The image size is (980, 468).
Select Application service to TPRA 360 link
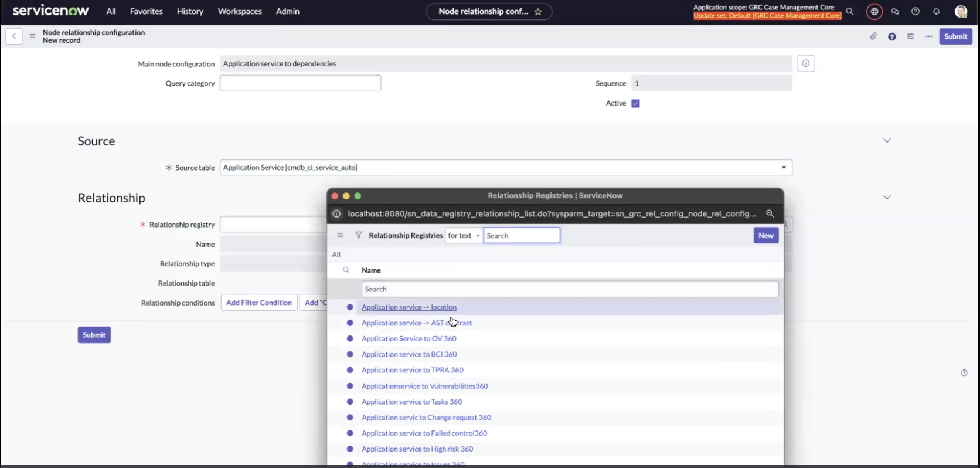413,371
